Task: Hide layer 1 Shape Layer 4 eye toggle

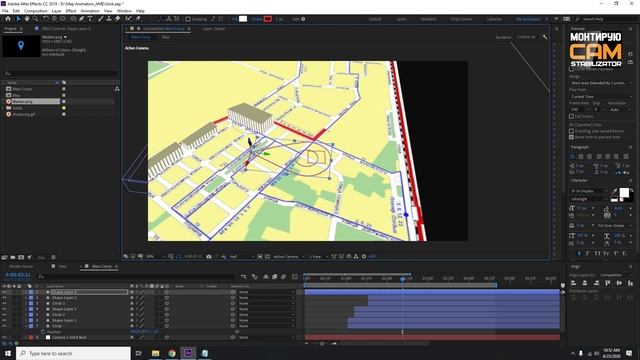Action: (4, 292)
